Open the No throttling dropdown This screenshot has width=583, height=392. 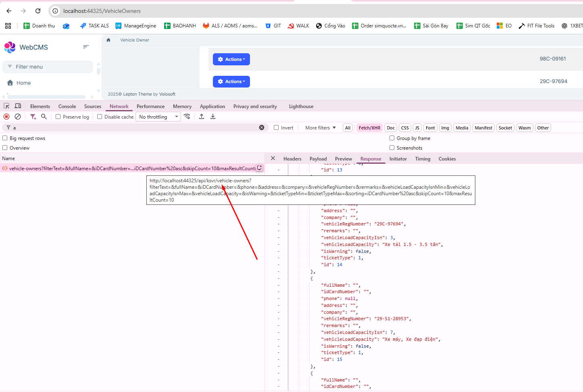click(x=158, y=117)
